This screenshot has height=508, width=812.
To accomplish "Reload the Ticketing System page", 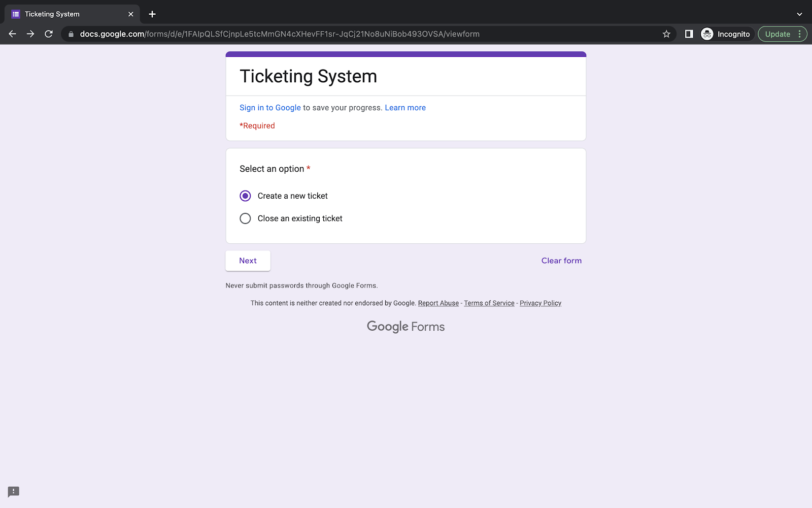I will point(49,34).
